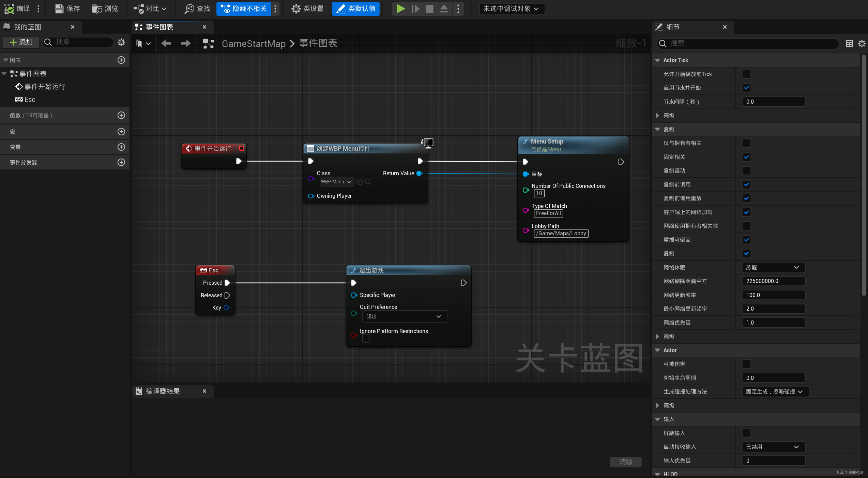Open the 查找 find tool
The height and width of the screenshot is (478, 868).
pyautogui.click(x=197, y=9)
